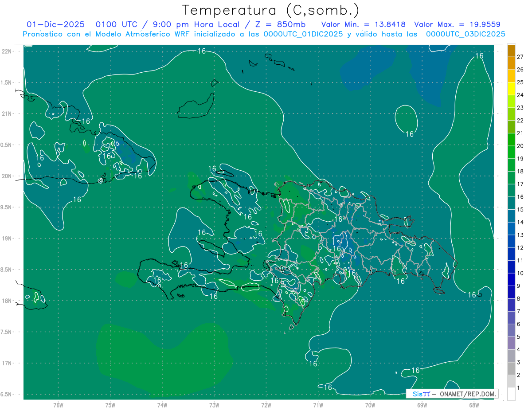Viewport: 532px width, 411px height.
Task: Click legend number 27 label
Action: coord(520,57)
